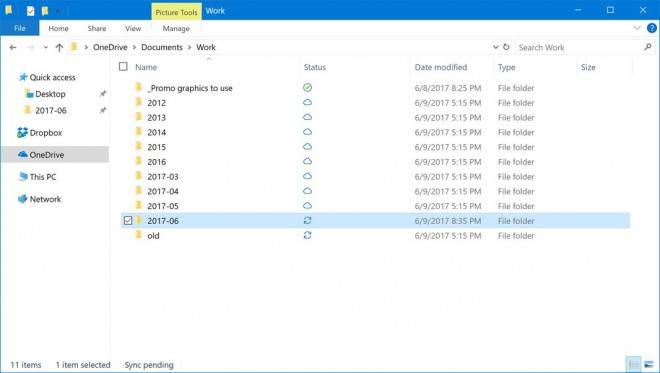Select Dropbox in the navigation pane
The image size is (660, 373).
click(45, 133)
